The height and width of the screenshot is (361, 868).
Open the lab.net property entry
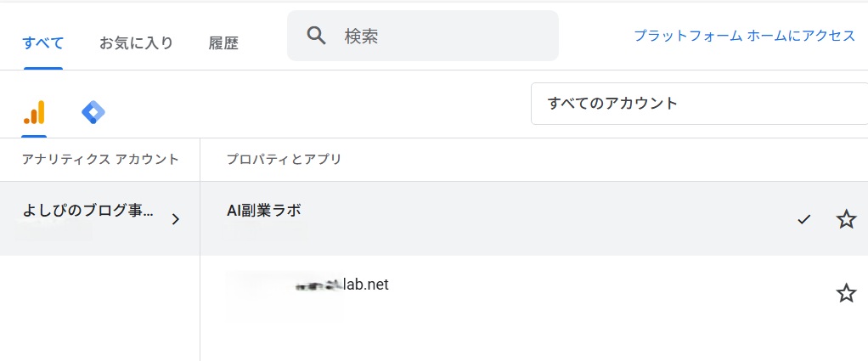(533, 292)
